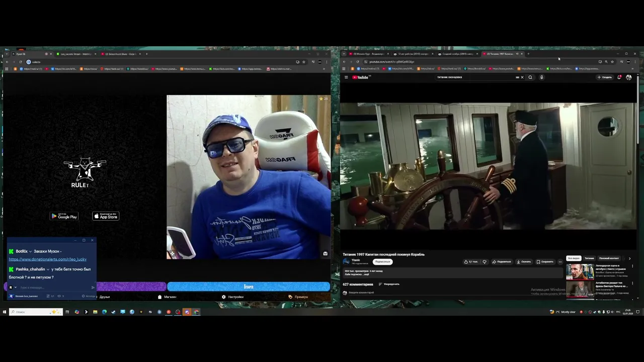Open Настройки section in rulet.tv

(x=232, y=297)
